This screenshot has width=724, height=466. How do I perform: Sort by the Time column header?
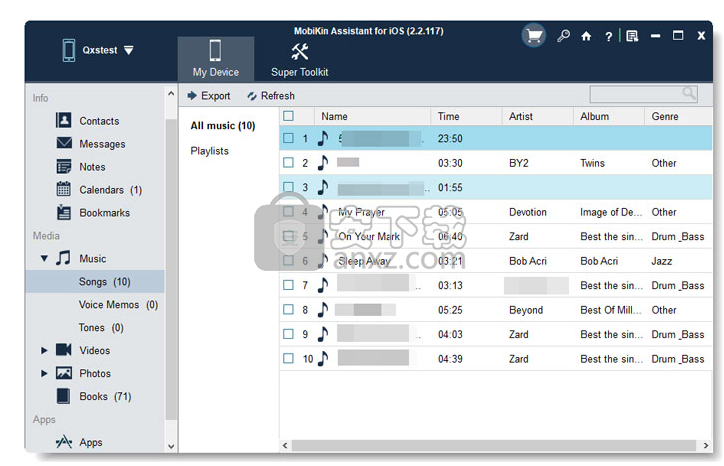466,116
